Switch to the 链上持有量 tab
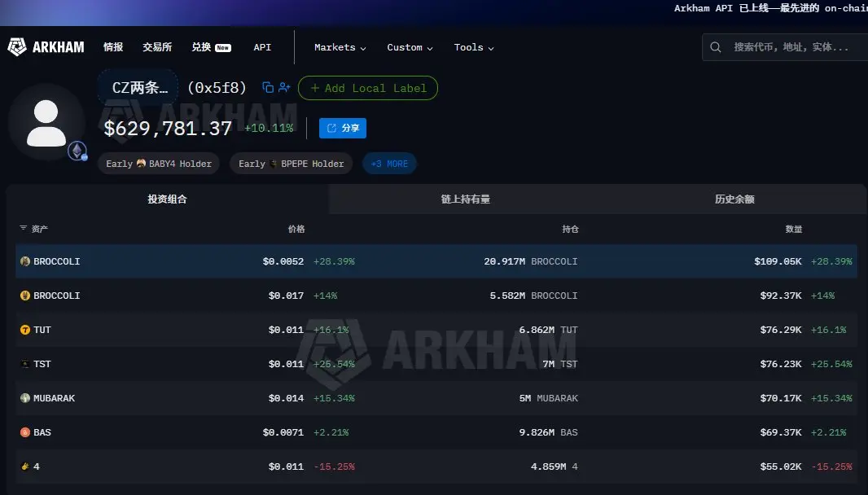The height and width of the screenshot is (495, 868). [x=466, y=199]
